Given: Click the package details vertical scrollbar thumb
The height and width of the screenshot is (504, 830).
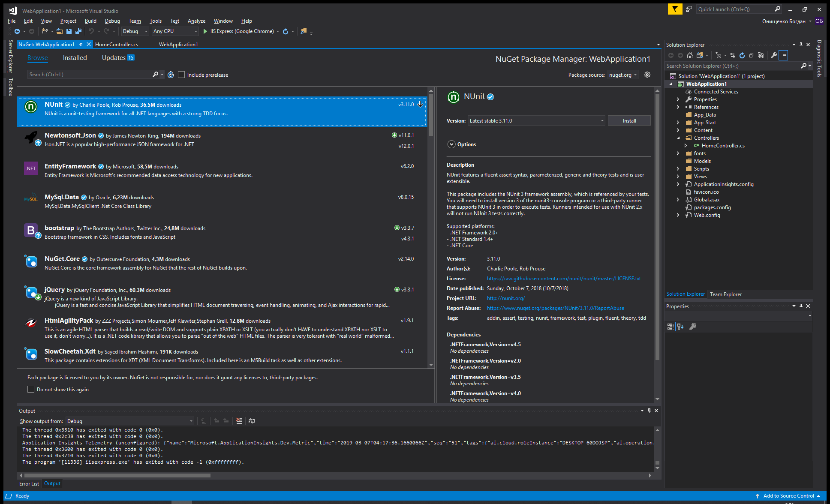Looking at the screenshot, I should (657, 227).
